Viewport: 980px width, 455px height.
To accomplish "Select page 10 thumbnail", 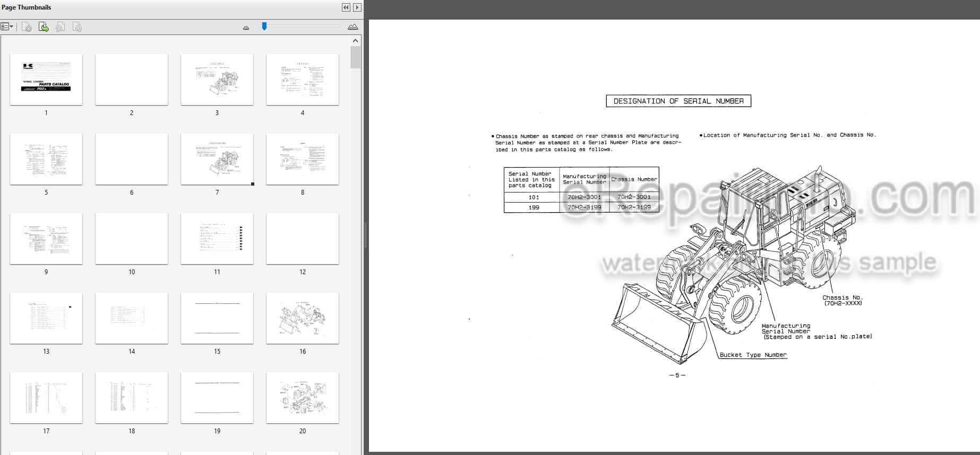I will tap(132, 239).
